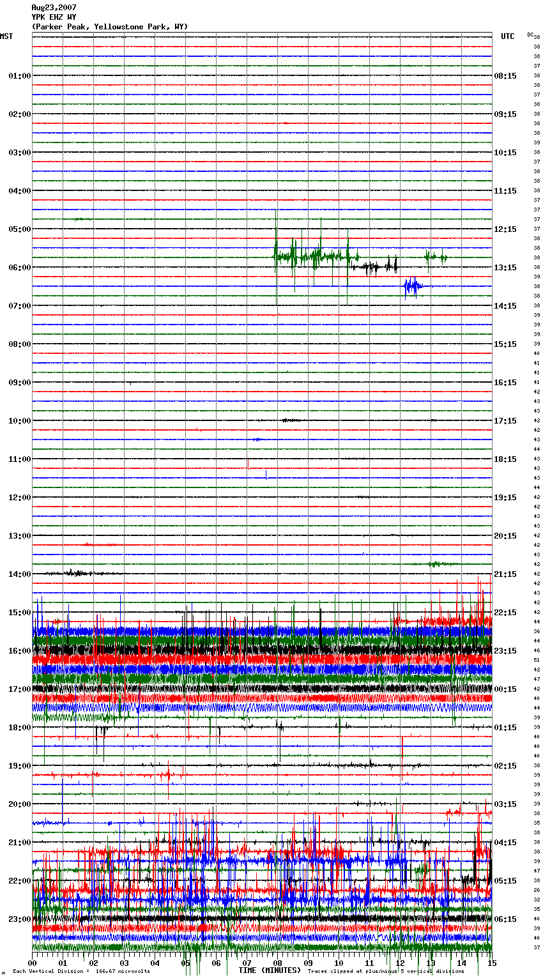Select the '12:00' MST time label

coord(20,498)
